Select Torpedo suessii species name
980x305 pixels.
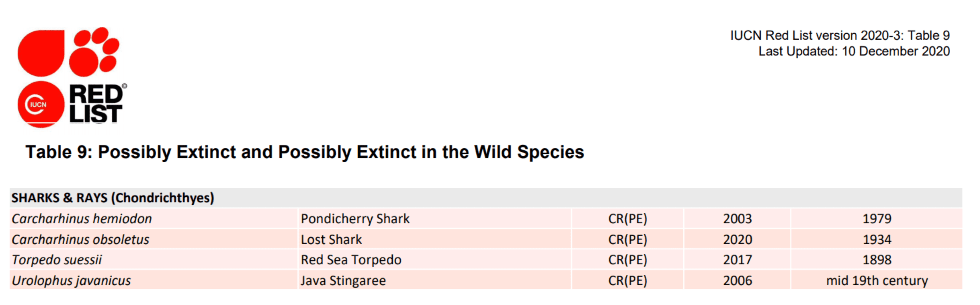[x=57, y=260]
